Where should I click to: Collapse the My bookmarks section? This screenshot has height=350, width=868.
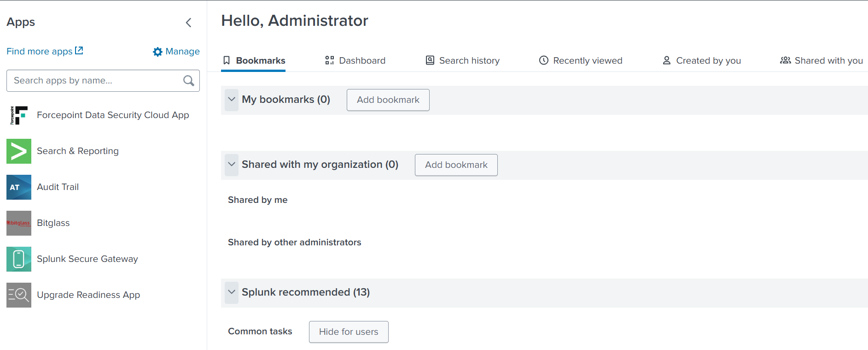232,100
